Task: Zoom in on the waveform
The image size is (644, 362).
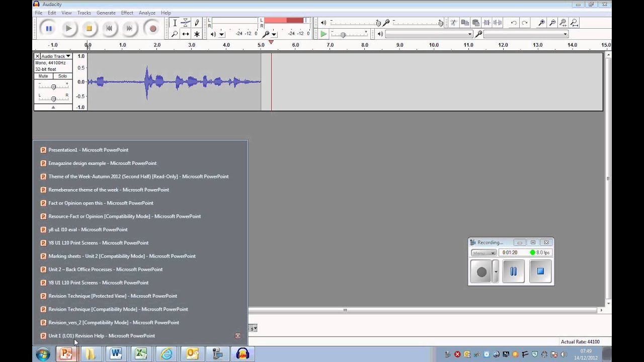Action: 541,23
